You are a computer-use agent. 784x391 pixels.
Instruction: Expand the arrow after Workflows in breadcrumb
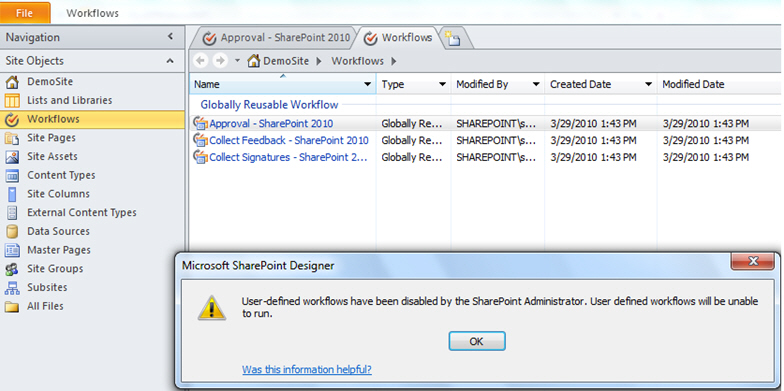[x=394, y=61]
